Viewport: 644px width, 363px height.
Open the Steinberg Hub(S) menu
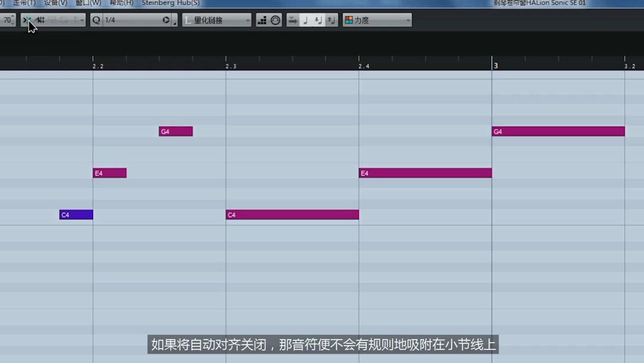(x=170, y=3)
